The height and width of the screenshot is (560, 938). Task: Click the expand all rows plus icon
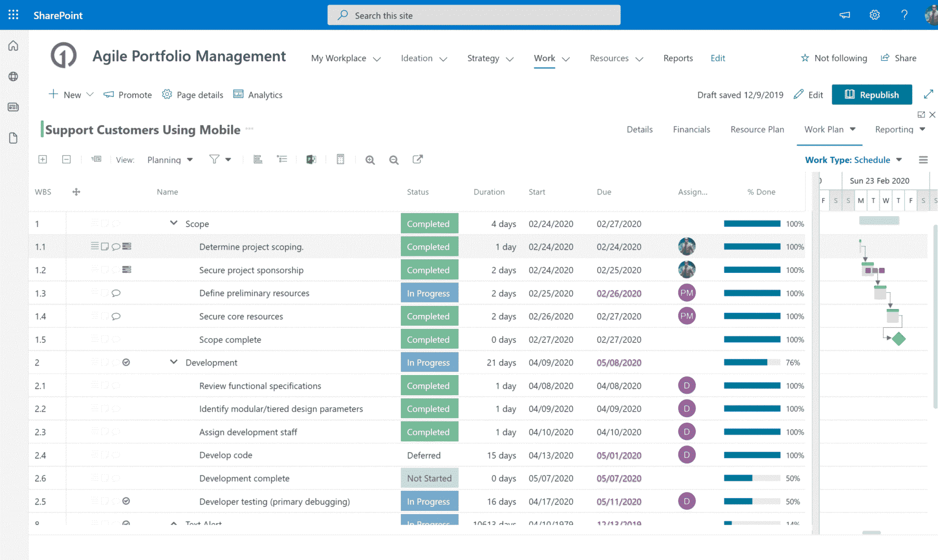tap(43, 159)
